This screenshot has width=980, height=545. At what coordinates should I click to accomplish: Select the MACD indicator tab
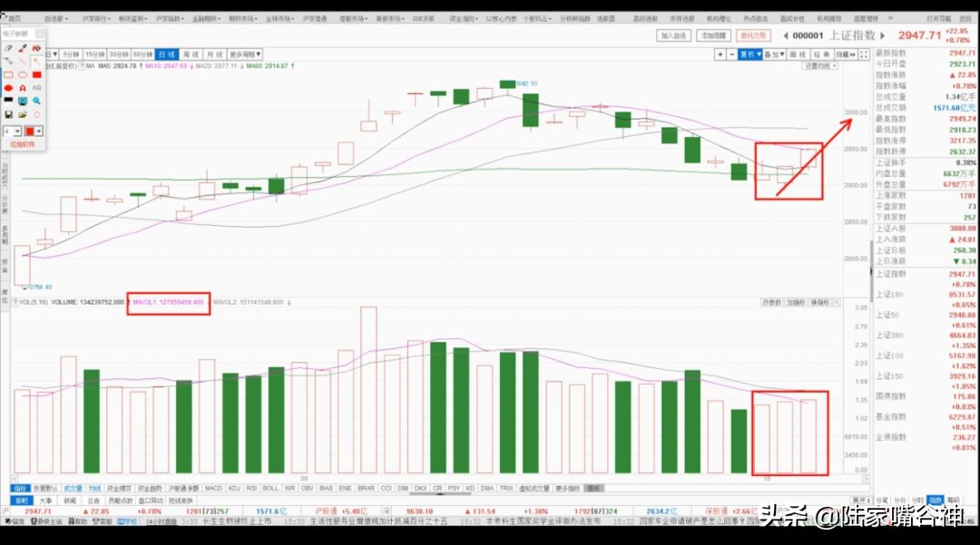point(214,488)
